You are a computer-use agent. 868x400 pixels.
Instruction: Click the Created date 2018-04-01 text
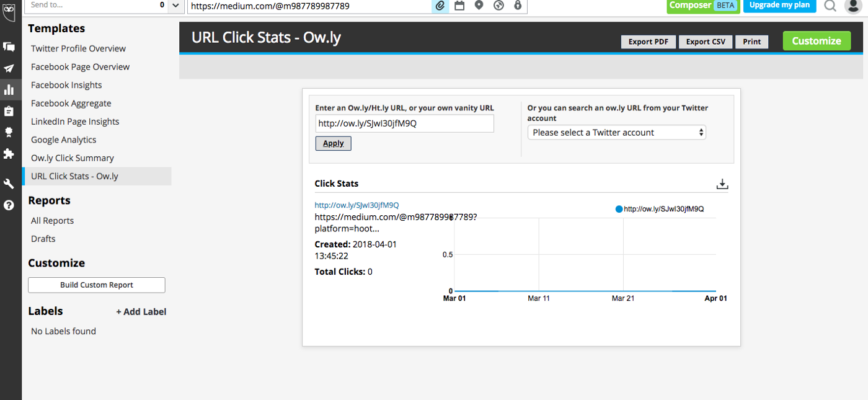(355, 250)
